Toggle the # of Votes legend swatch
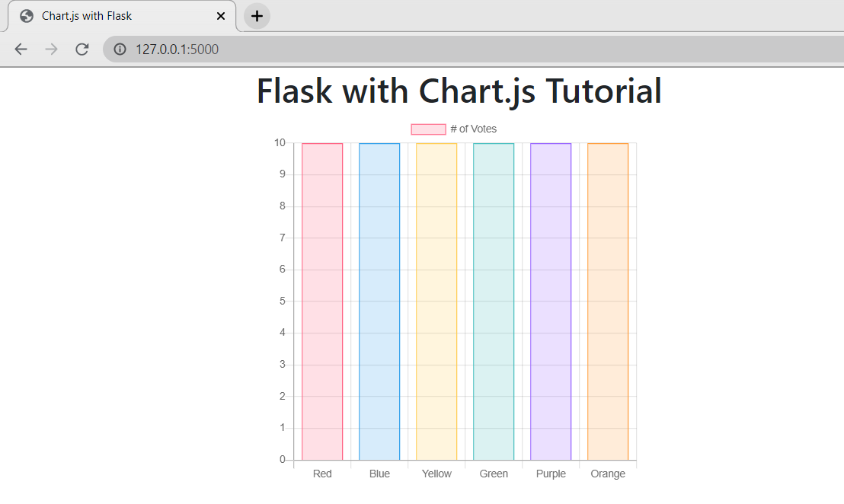 coord(428,129)
